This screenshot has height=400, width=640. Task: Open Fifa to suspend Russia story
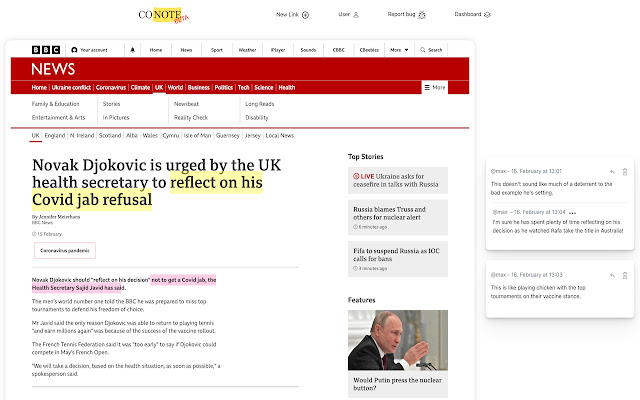[398, 259]
